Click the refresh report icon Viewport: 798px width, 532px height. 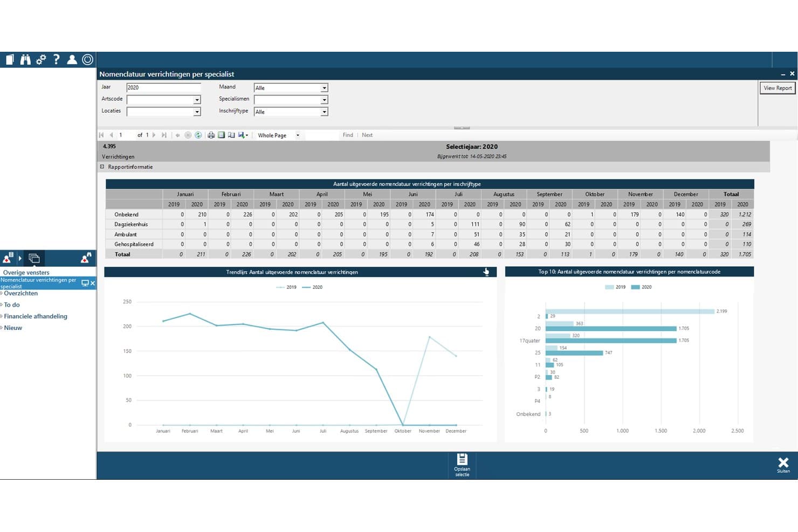tap(198, 135)
